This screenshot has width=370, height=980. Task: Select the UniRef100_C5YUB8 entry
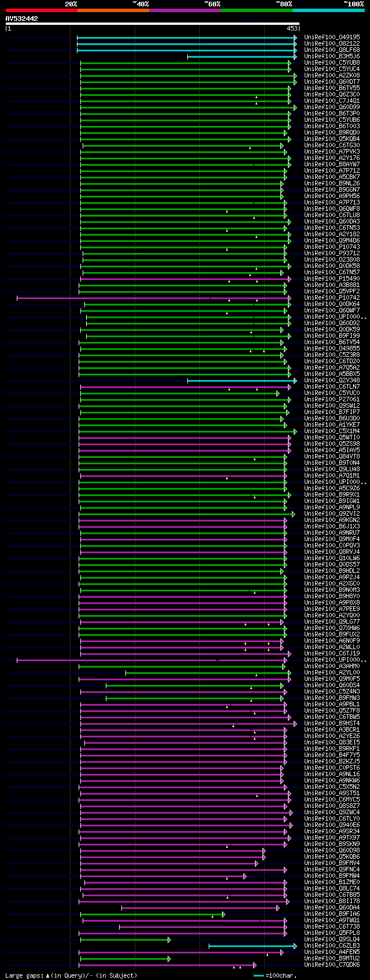(332, 63)
